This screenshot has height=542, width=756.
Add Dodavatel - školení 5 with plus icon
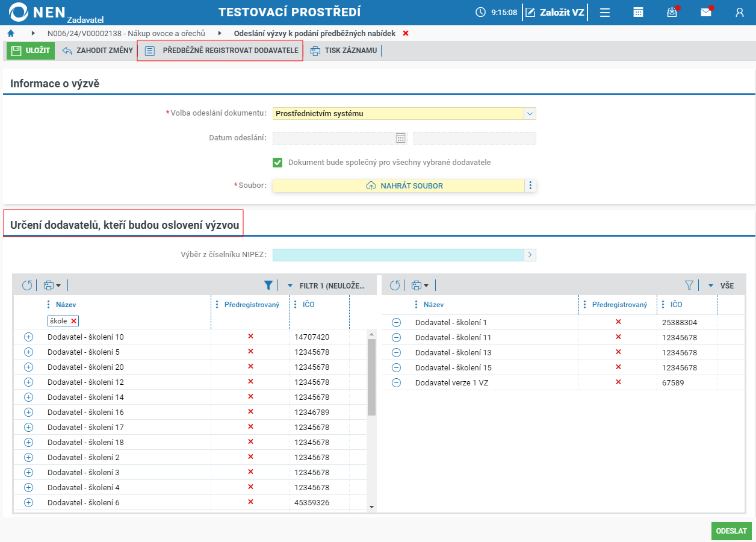click(x=28, y=352)
